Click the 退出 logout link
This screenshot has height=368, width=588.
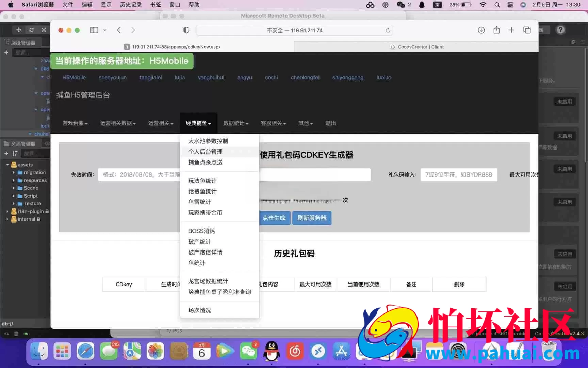coord(331,123)
